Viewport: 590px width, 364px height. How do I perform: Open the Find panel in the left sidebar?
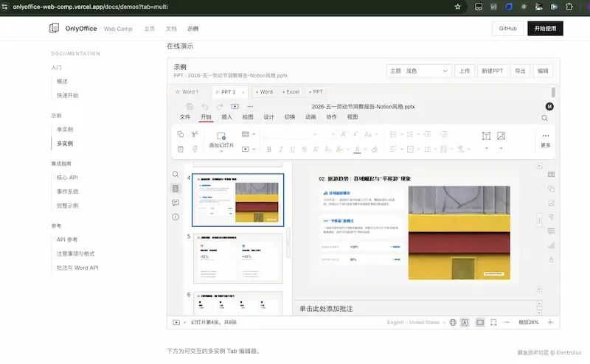tap(176, 174)
